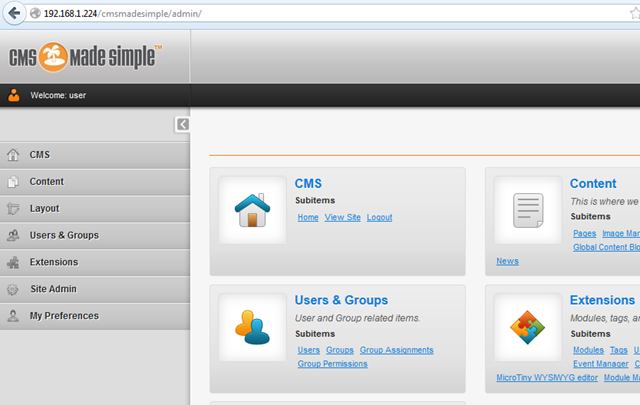Viewport: 640px width, 405px height.
Task: Click the large house icon in CMS card
Action: click(252, 210)
